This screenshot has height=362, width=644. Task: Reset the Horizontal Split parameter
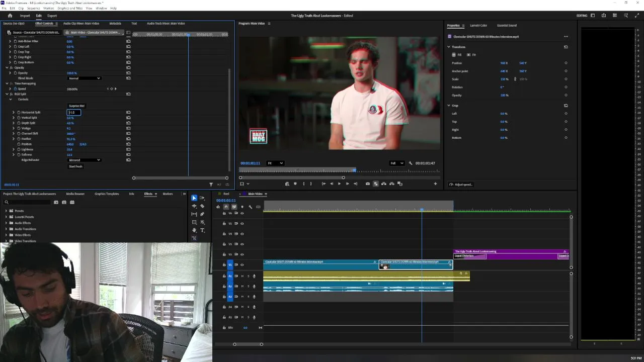[x=128, y=113]
